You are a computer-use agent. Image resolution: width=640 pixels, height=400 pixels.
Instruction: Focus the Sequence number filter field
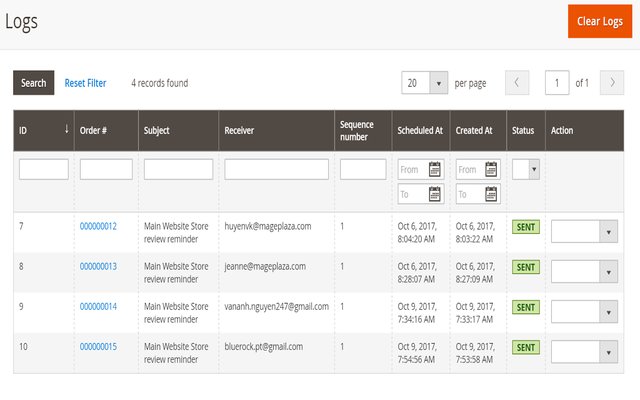click(x=363, y=169)
